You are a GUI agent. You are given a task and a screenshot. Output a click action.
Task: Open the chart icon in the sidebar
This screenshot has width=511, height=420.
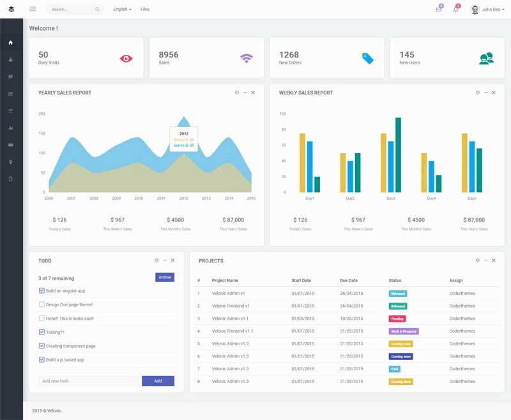[x=10, y=128]
